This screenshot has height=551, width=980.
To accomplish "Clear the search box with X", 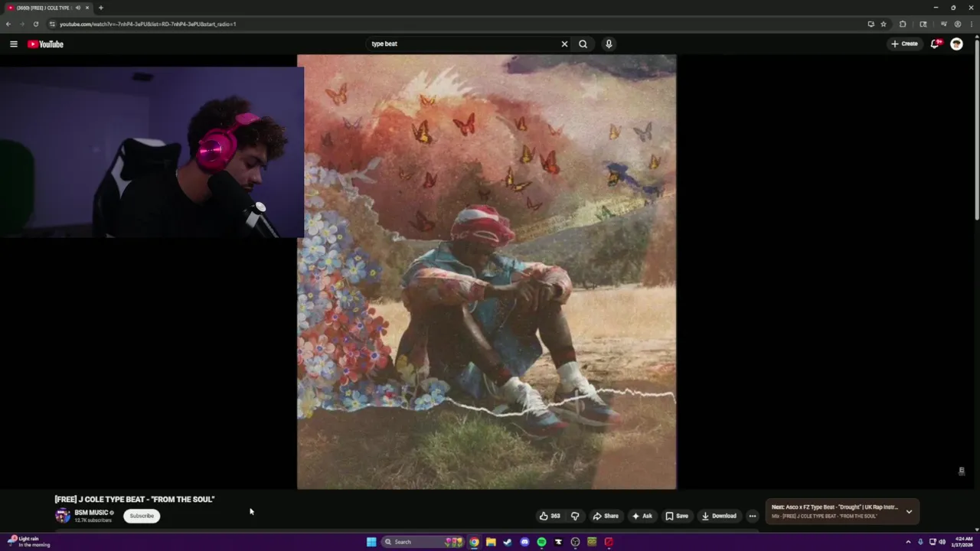I will point(564,44).
